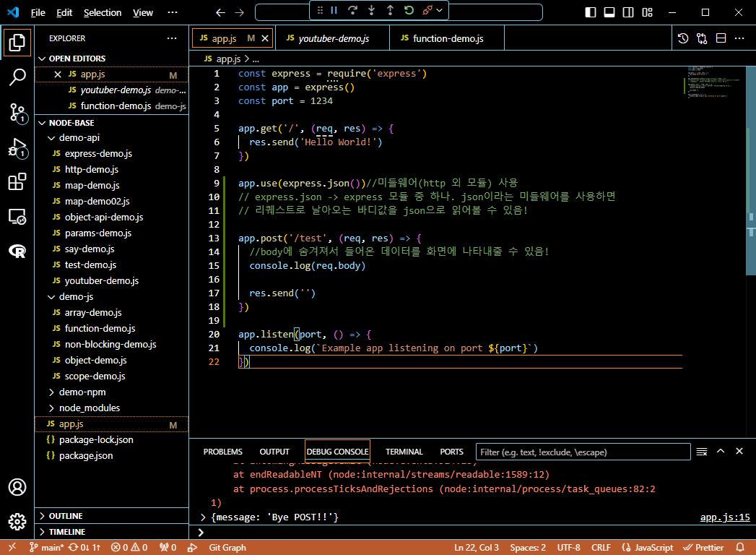Open the disconnect options dropdown arrow
This screenshot has width=756, height=555.
coord(439,11)
